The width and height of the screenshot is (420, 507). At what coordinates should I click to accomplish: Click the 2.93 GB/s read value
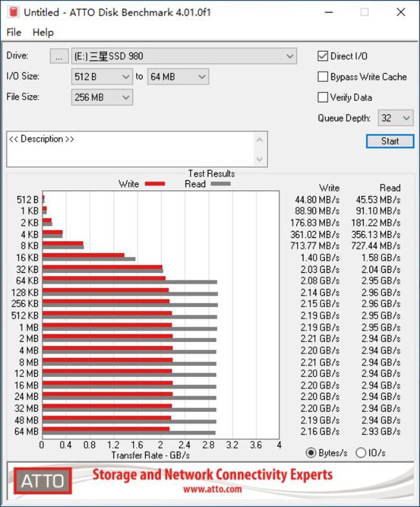point(381,431)
